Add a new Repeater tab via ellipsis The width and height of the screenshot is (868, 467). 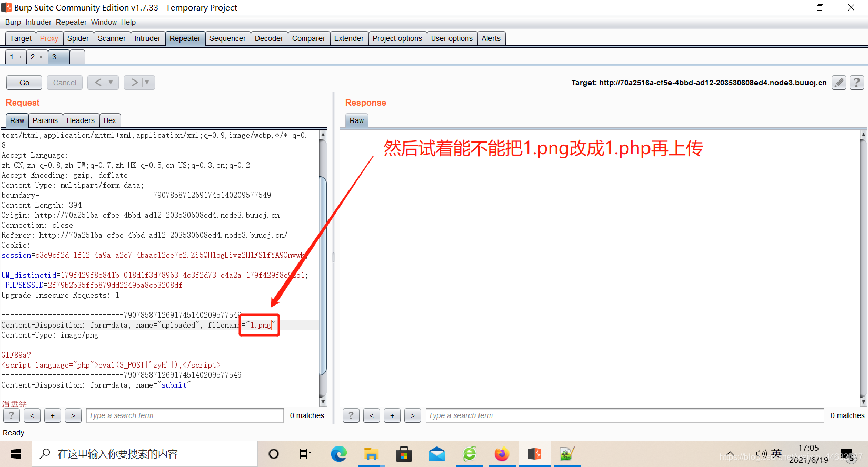click(x=77, y=57)
